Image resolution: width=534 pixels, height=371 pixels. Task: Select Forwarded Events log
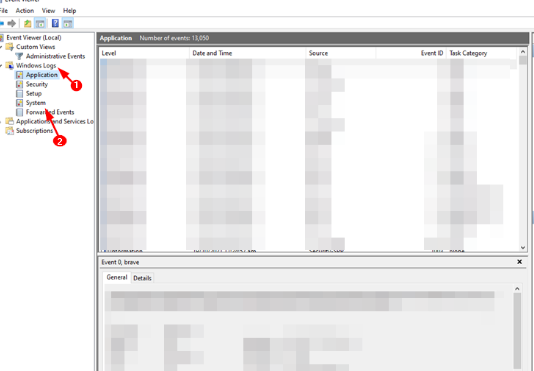(50, 112)
